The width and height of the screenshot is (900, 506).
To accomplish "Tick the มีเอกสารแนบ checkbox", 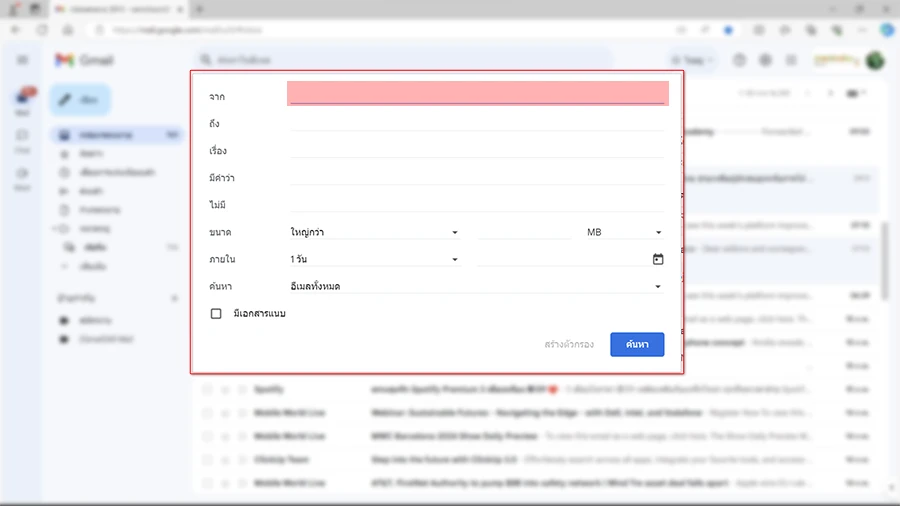I will click(x=216, y=313).
